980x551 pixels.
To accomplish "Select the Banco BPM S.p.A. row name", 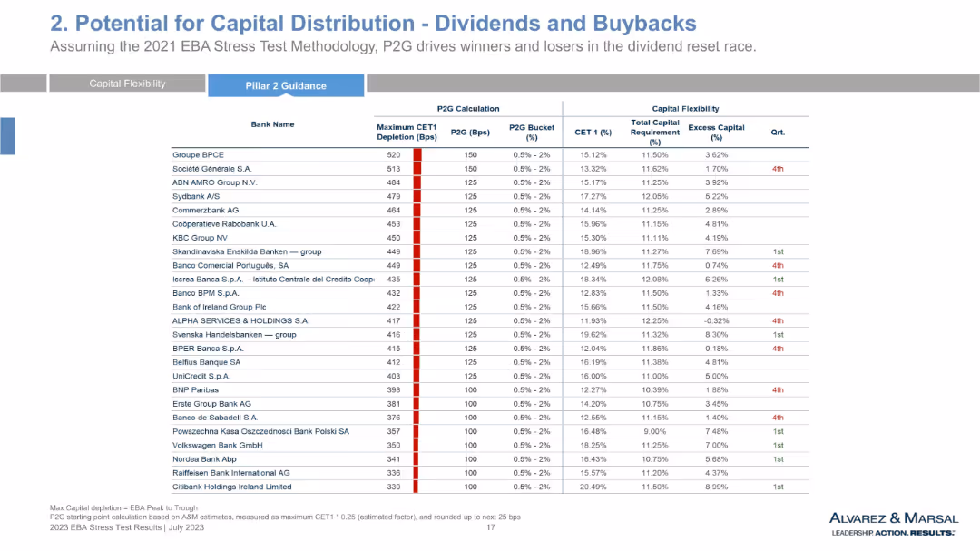I will point(206,292).
